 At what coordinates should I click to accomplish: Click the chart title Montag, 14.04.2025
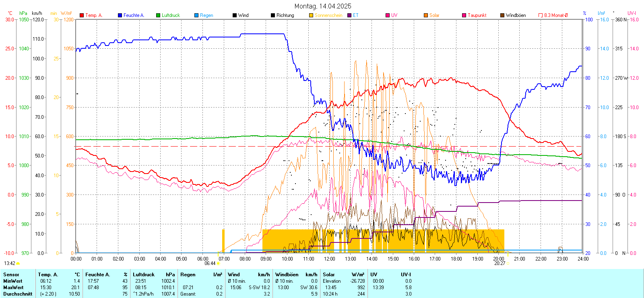coord(322,6)
